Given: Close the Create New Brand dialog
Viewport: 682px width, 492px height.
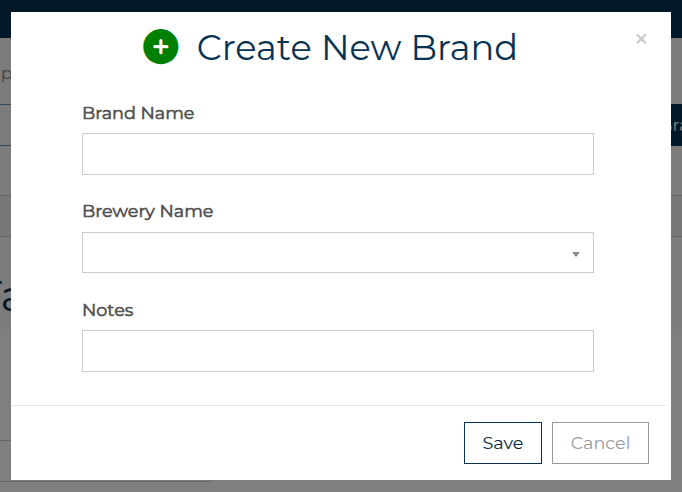Looking at the screenshot, I should coord(641,39).
